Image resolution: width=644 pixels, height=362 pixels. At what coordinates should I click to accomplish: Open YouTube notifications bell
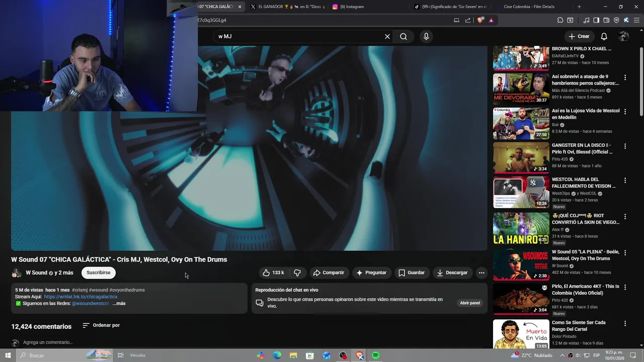coord(604,36)
